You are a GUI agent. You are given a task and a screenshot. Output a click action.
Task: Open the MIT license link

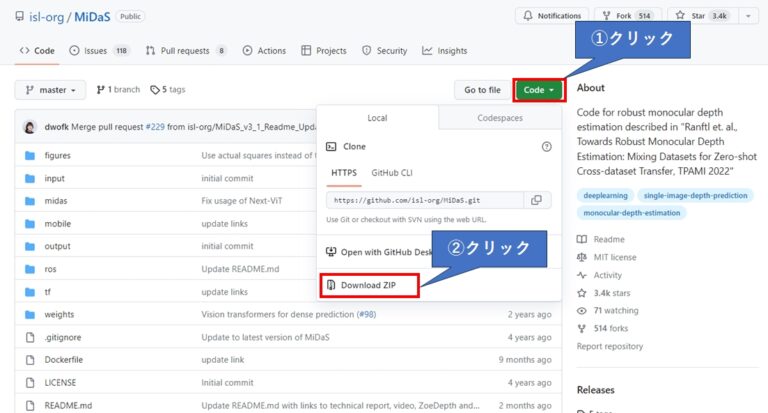(615, 257)
